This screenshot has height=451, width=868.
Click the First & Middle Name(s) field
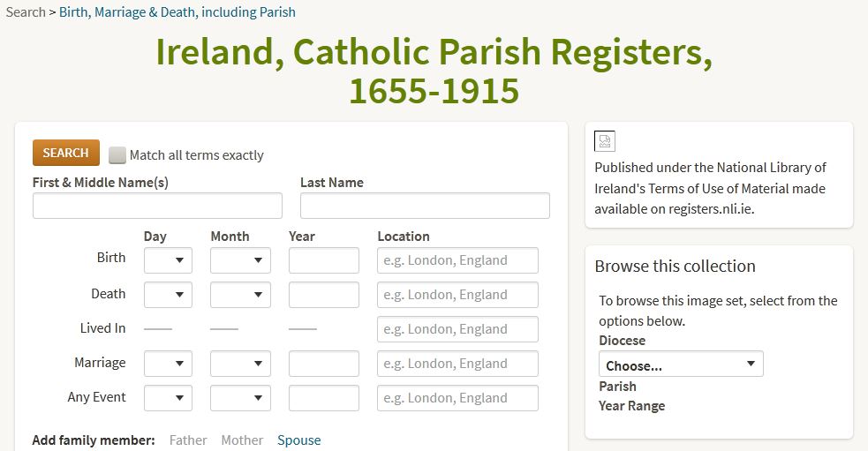pos(157,206)
